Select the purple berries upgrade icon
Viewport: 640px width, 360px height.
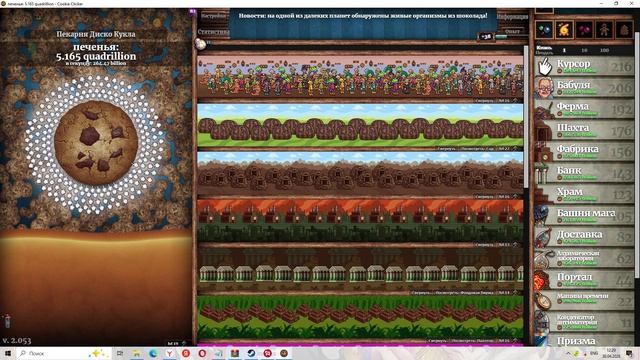[584, 30]
